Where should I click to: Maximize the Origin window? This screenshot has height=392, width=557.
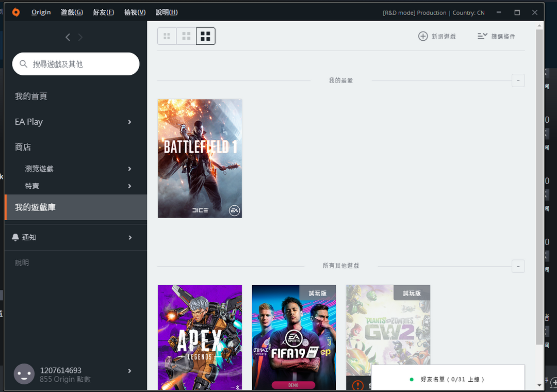517,12
